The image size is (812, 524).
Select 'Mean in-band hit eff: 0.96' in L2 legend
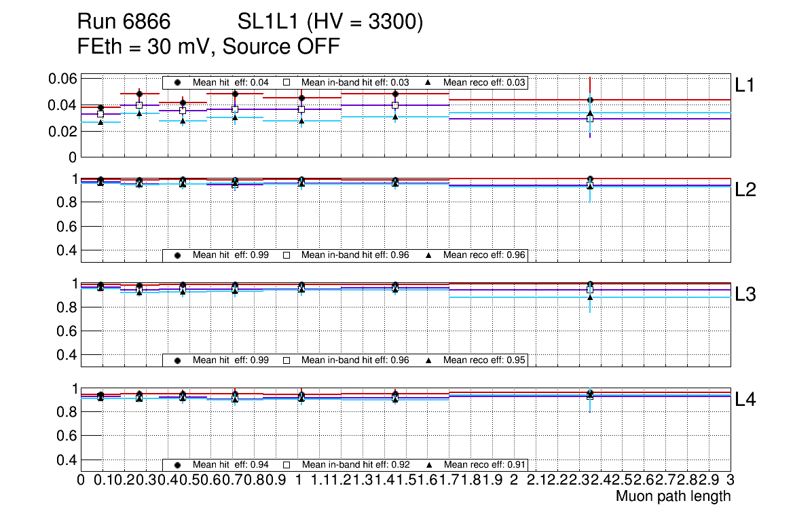355,255
